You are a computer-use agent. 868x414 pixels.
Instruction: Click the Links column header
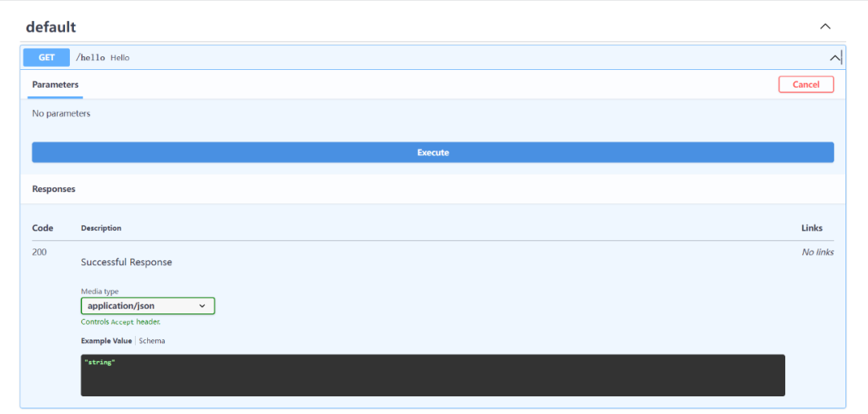point(812,228)
